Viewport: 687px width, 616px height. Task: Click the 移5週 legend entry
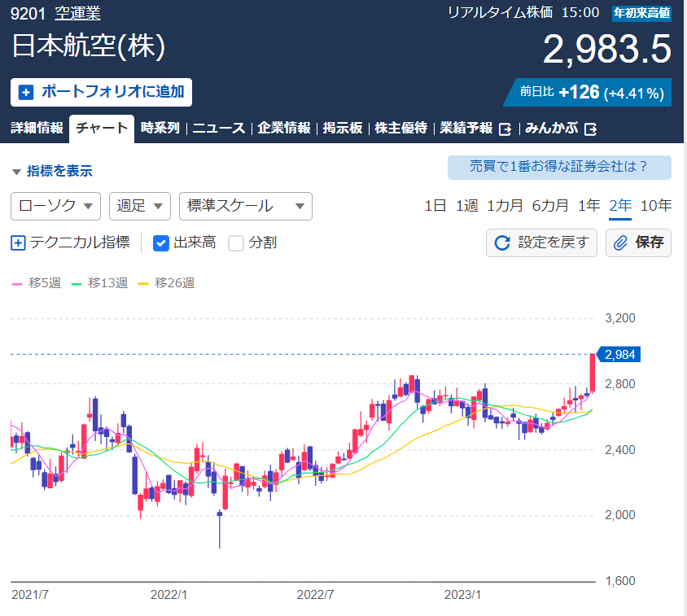click(37, 283)
